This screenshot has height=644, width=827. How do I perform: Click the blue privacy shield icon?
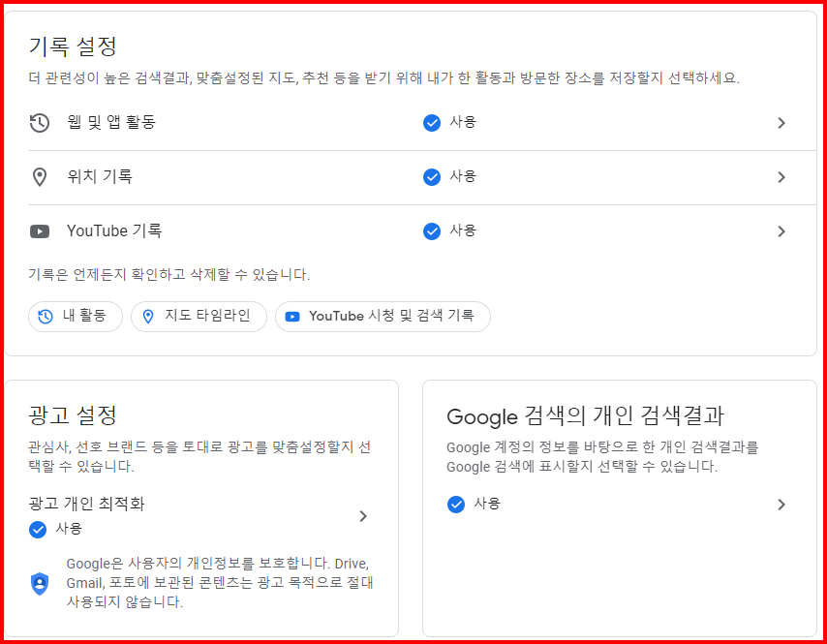pos(40,583)
